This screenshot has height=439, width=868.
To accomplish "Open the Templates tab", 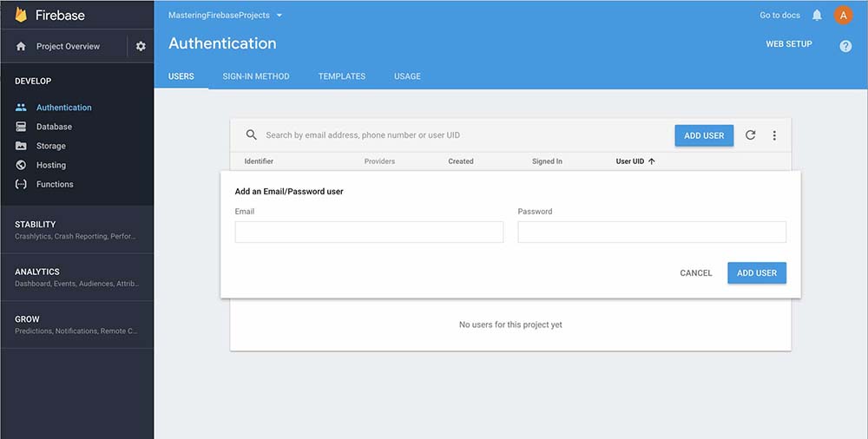I will (x=342, y=76).
